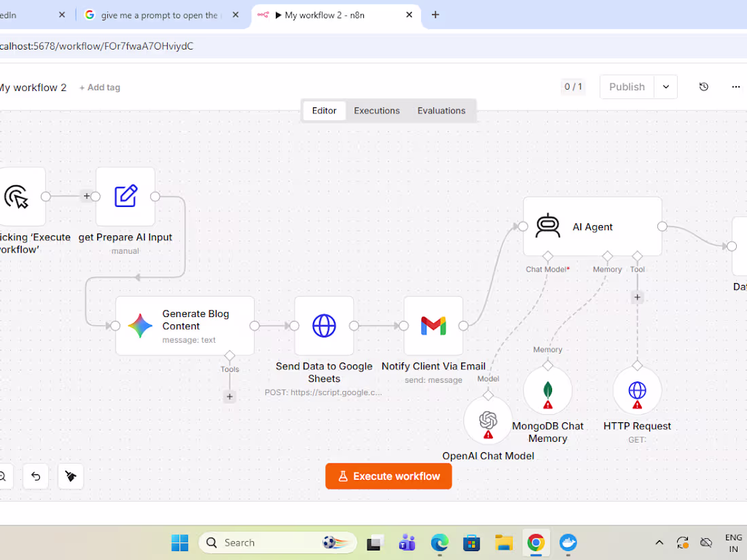This screenshot has height=560, width=747.
Task: Click the zoom magnifier canvas control
Action: pos(3,477)
